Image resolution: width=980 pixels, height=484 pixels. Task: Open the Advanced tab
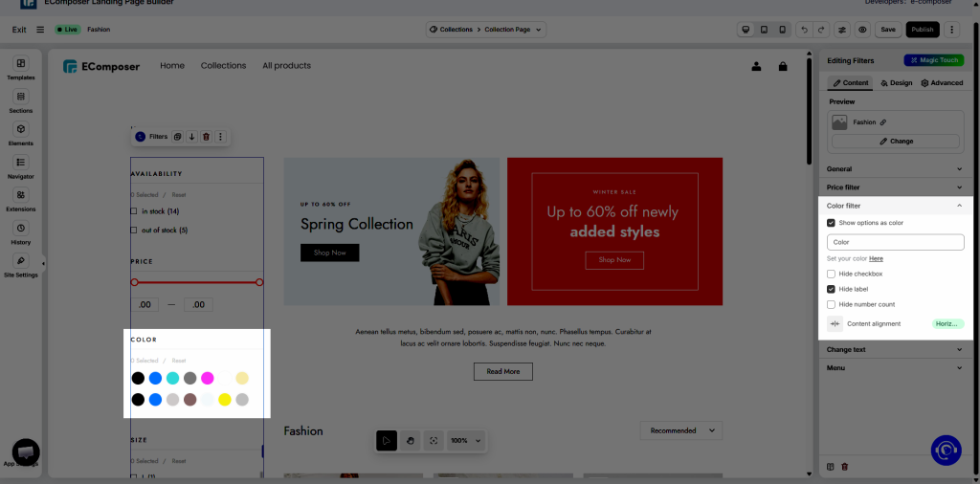942,83
